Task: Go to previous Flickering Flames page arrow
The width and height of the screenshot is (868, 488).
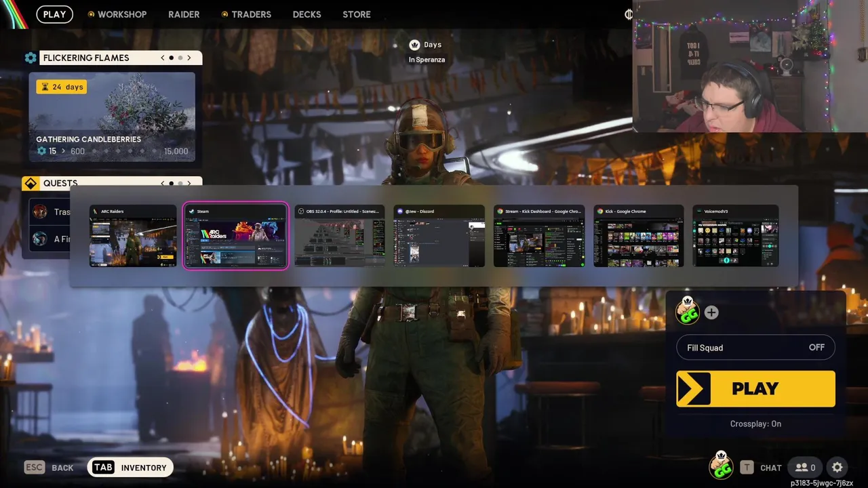Action: 163,58
